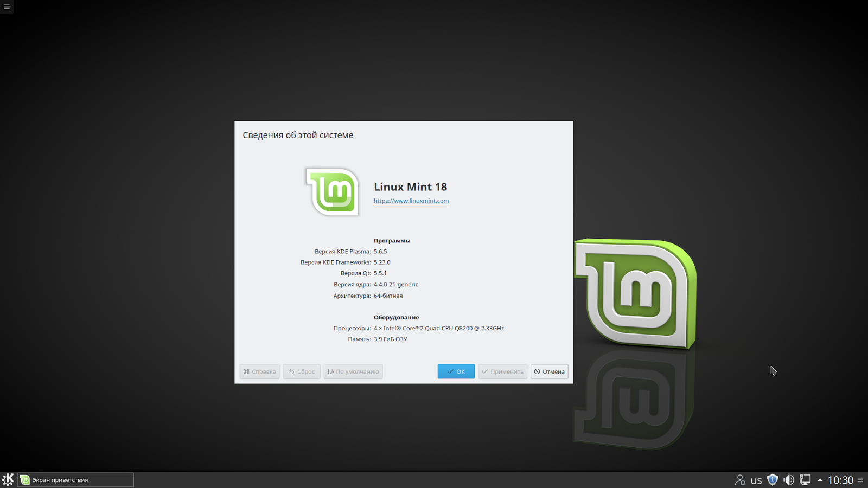Viewport: 868px width, 488px height.
Task: Dismiss the dialog with Отмена
Action: 549,371
